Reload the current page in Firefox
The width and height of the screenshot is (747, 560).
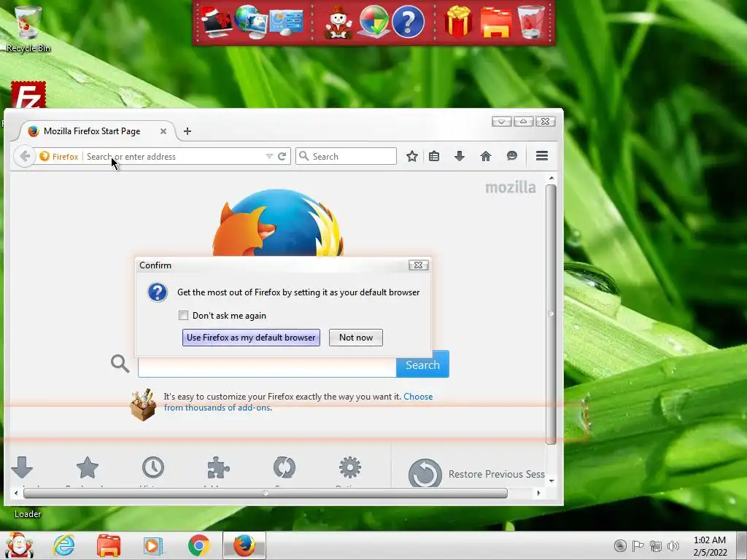282,156
